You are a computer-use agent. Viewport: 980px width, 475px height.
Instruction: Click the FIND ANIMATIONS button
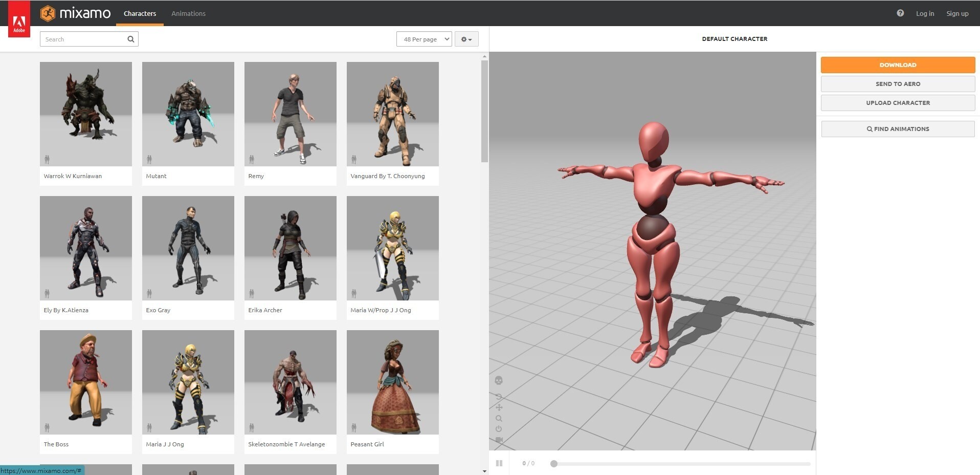(898, 128)
